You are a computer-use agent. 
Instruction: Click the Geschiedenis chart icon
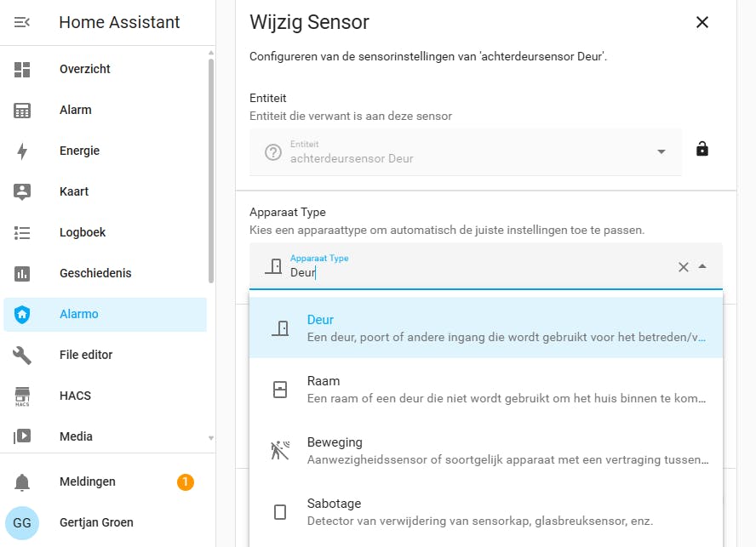[x=22, y=273]
